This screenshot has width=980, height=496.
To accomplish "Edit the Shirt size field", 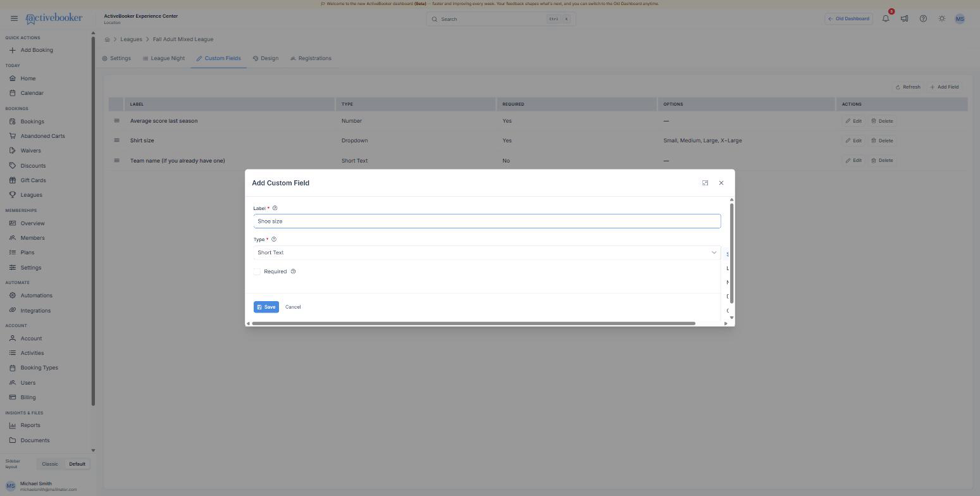I will [x=853, y=140].
